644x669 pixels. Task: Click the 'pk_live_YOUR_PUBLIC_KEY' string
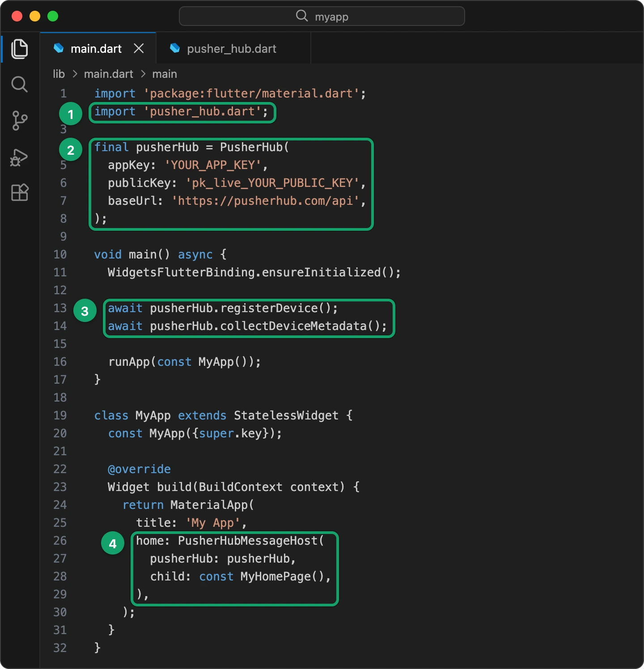(272, 183)
